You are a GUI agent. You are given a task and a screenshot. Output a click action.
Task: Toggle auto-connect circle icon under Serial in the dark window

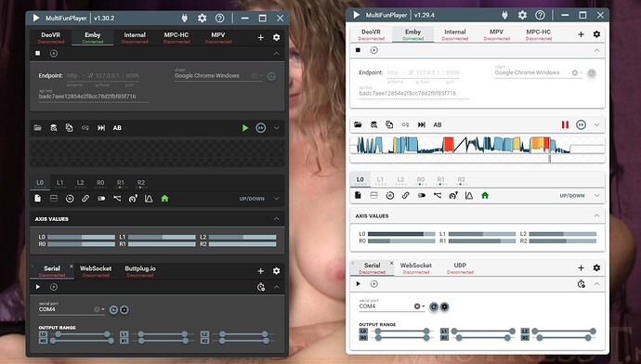pos(54,287)
